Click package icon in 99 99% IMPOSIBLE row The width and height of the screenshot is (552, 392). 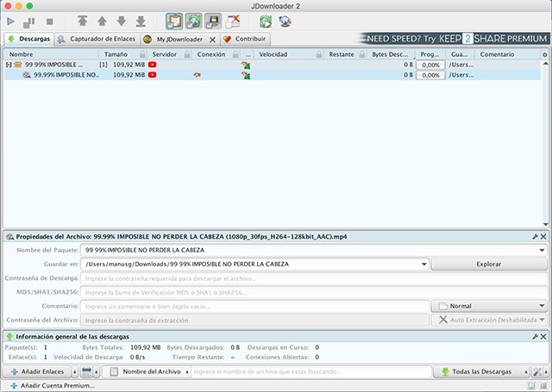point(18,65)
